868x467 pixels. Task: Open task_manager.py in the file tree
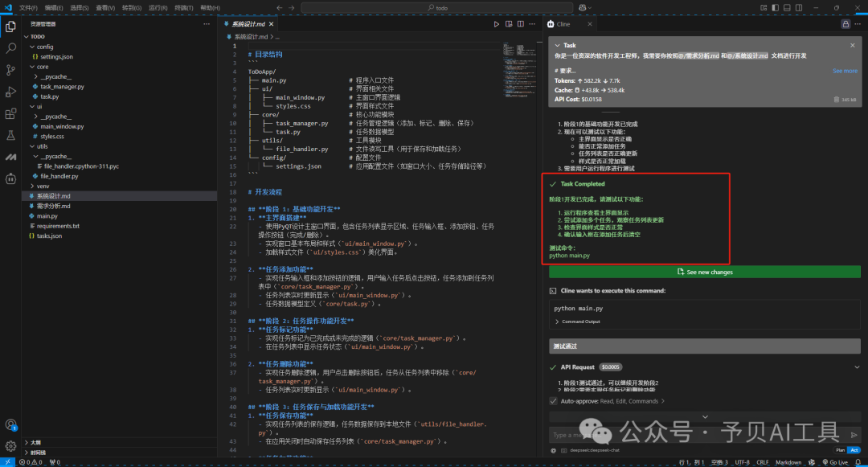[62, 87]
